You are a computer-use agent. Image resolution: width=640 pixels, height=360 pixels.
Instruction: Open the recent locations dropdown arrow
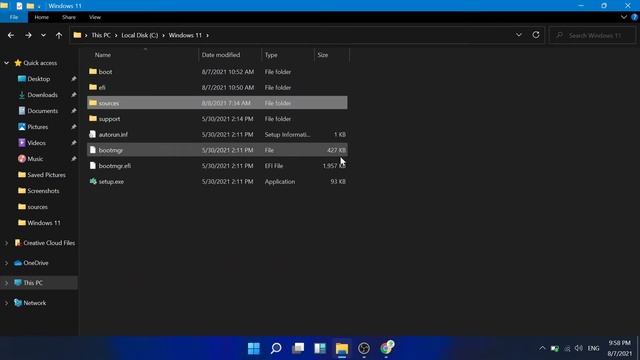43,36
